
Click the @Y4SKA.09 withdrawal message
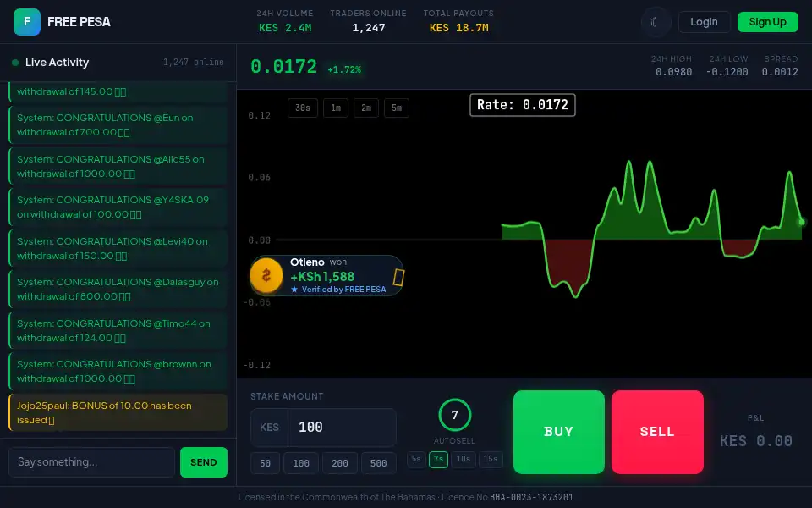click(x=118, y=207)
